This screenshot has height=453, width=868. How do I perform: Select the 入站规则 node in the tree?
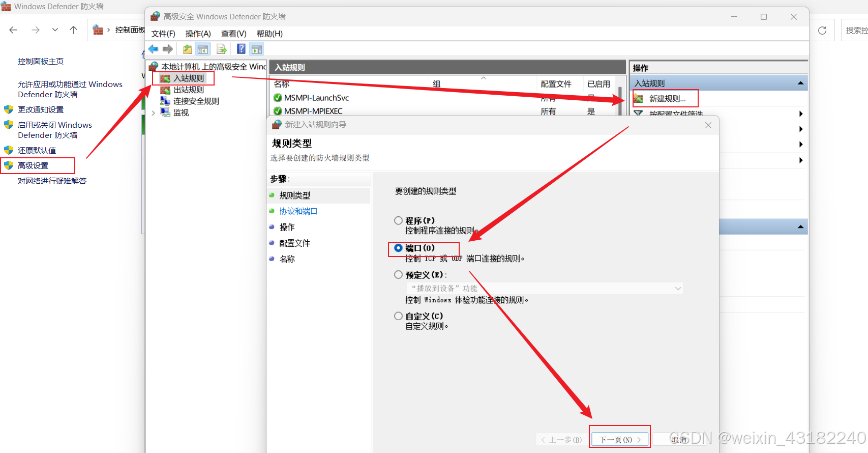pyautogui.click(x=189, y=78)
